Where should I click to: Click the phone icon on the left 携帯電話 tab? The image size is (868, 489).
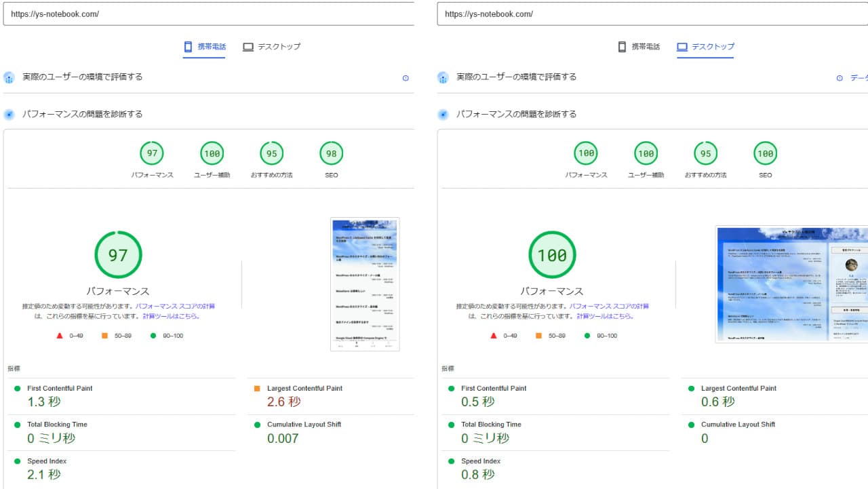(188, 46)
